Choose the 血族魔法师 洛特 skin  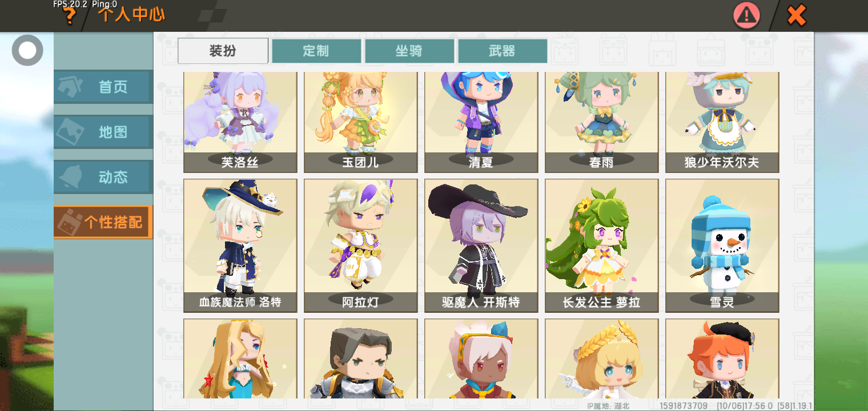click(240, 245)
